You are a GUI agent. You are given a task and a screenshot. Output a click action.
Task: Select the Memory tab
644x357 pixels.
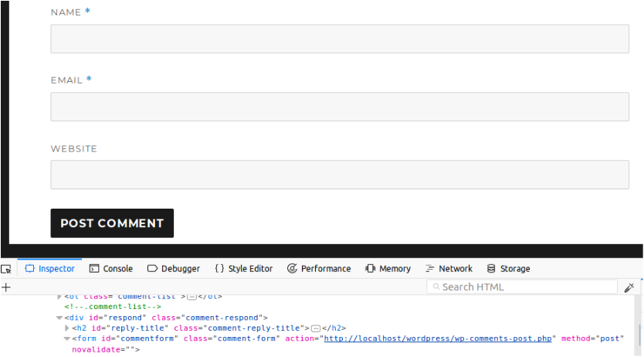coord(388,269)
